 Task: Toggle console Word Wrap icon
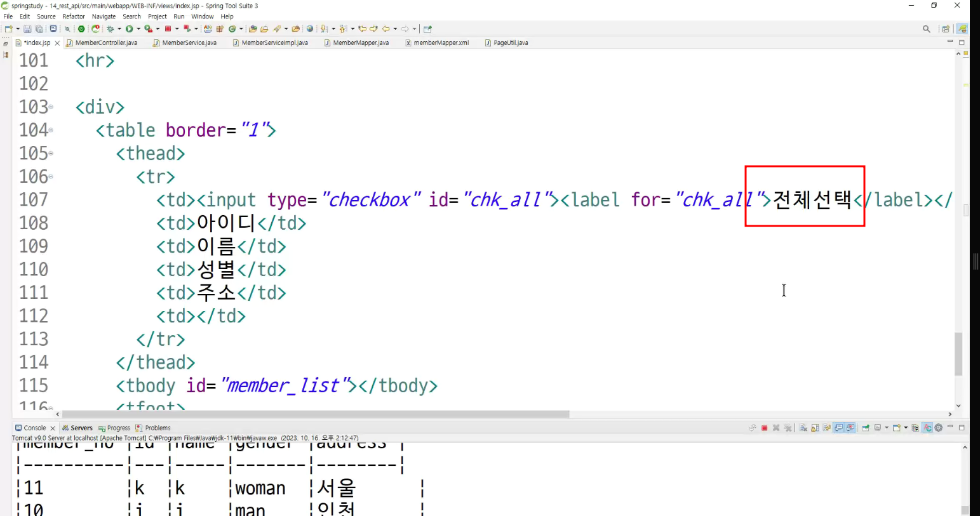click(x=826, y=428)
